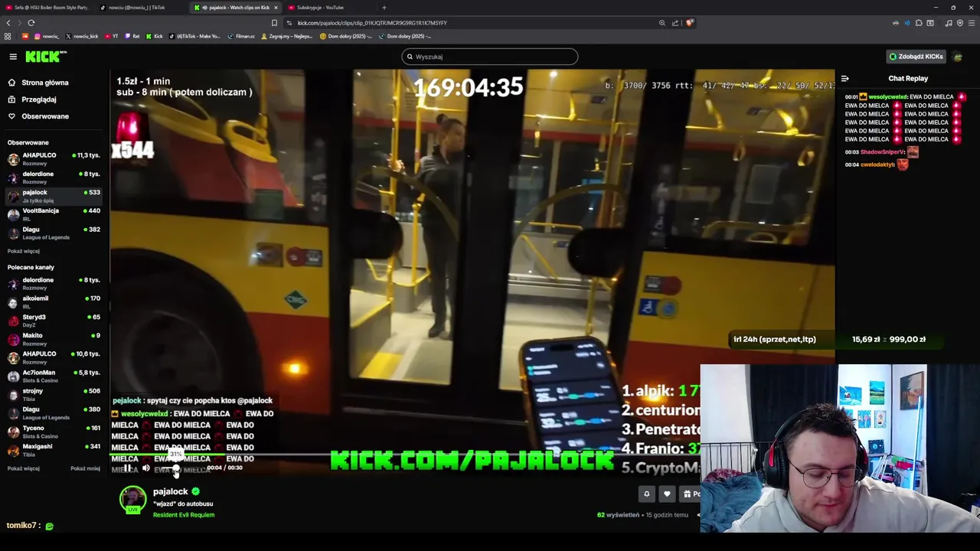Open cwelodaktyl username in Chat Replay
The width and height of the screenshot is (980, 551).
877,165
